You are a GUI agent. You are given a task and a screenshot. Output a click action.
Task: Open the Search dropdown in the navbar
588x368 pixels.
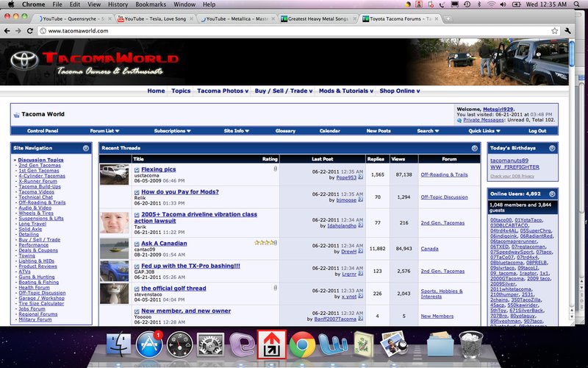[x=429, y=131]
